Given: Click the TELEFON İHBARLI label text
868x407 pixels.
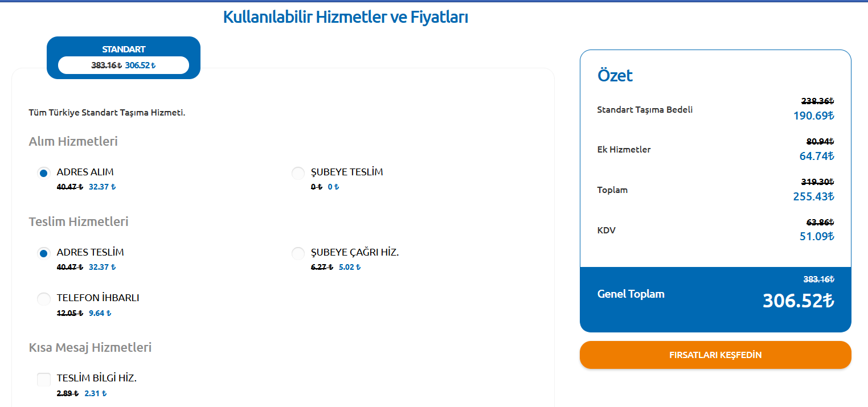Looking at the screenshot, I should (98, 298).
